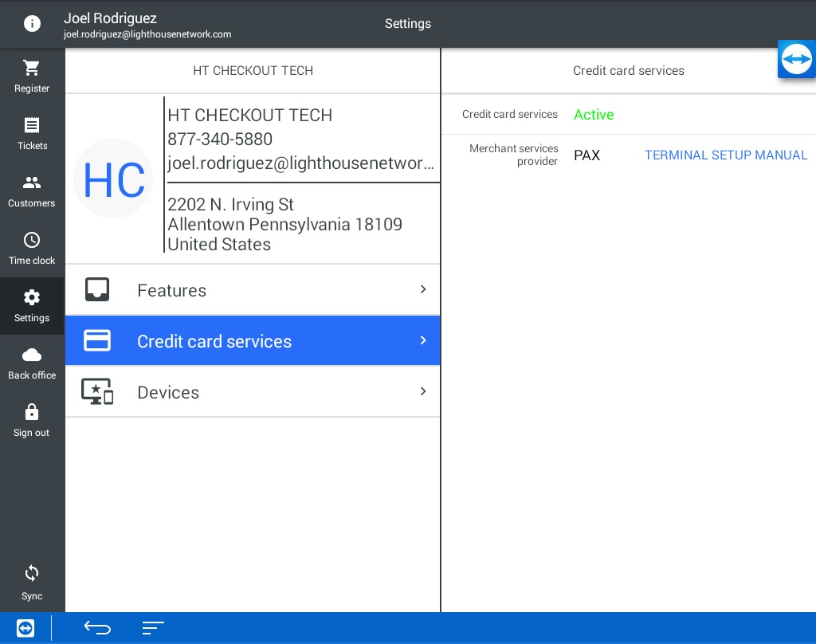This screenshot has width=816, height=644.
Task: Open the Time clock
Action: 32,241
